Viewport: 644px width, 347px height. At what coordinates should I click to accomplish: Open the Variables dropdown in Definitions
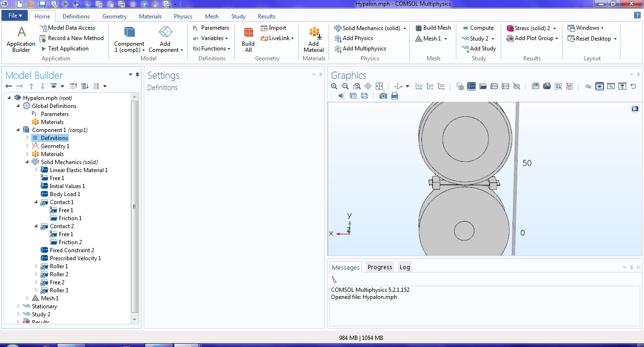click(x=211, y=38)
